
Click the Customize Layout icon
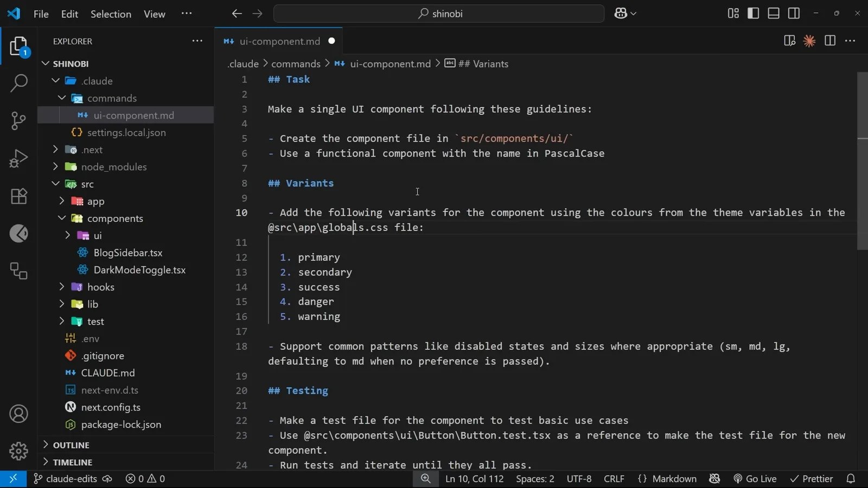coord(733,14)
